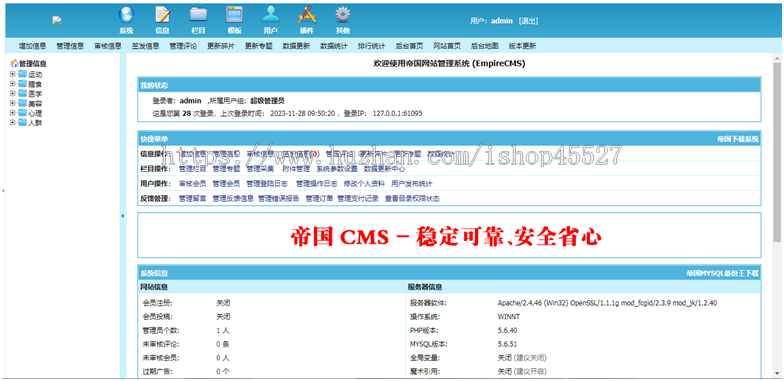Expand the 人群 tree node
784x381 pixels.
click(x=12, y=122)
